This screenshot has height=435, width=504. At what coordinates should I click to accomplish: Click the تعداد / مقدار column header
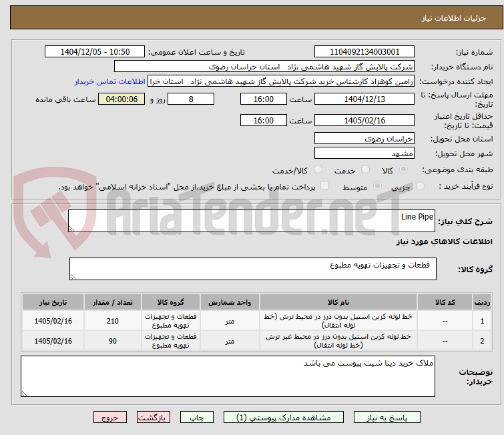pos(113,302)
